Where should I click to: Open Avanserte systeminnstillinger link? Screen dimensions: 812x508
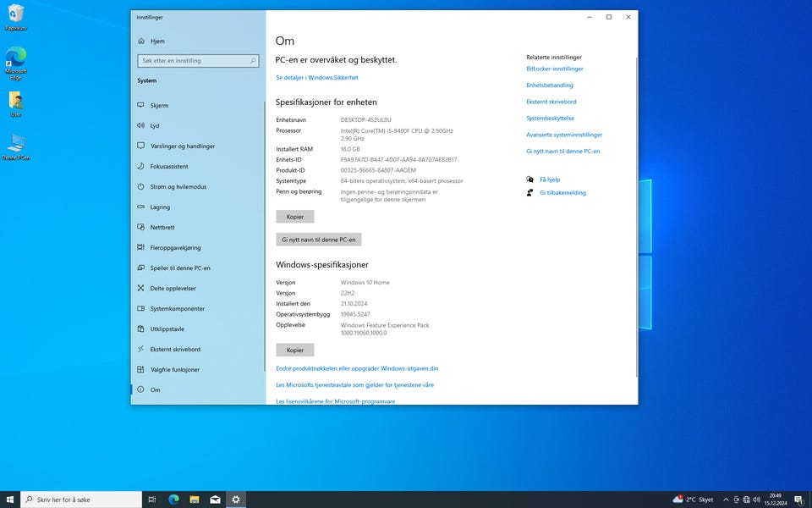pyautogui.click(x=563, y=135)
